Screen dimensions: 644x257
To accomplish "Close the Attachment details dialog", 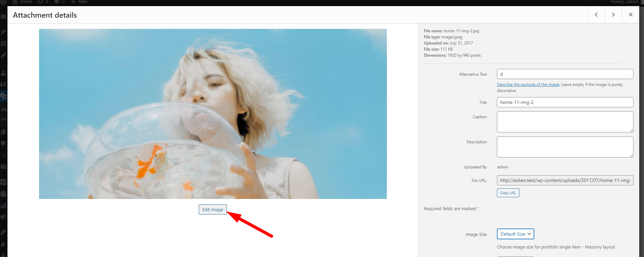I will [x=631, y=15].
